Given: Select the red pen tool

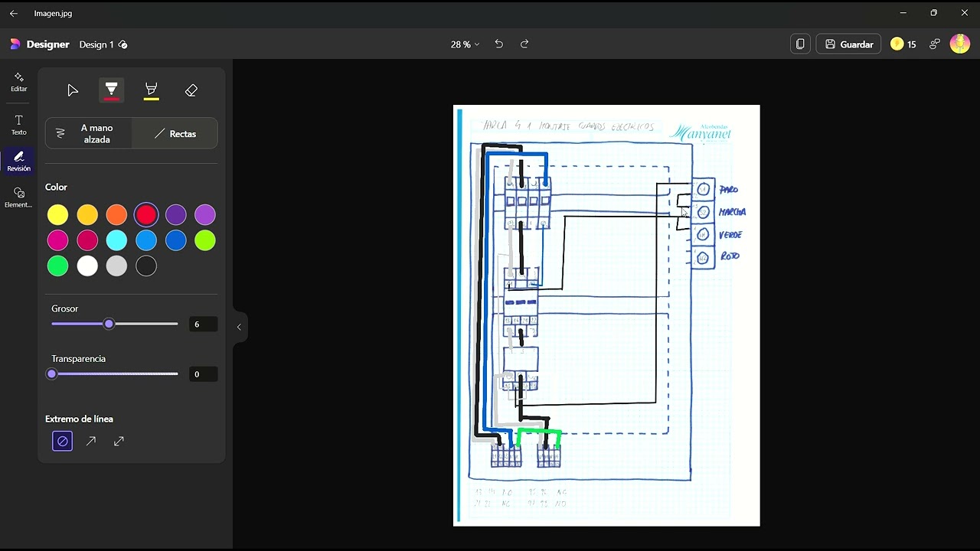Looking at the screenshot, I should pos(112,90).
